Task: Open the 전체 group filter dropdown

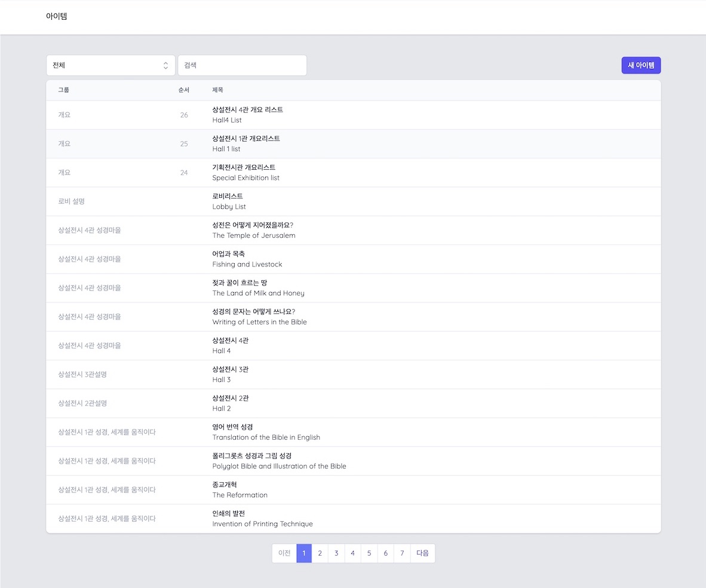Action: click(110, 65)
